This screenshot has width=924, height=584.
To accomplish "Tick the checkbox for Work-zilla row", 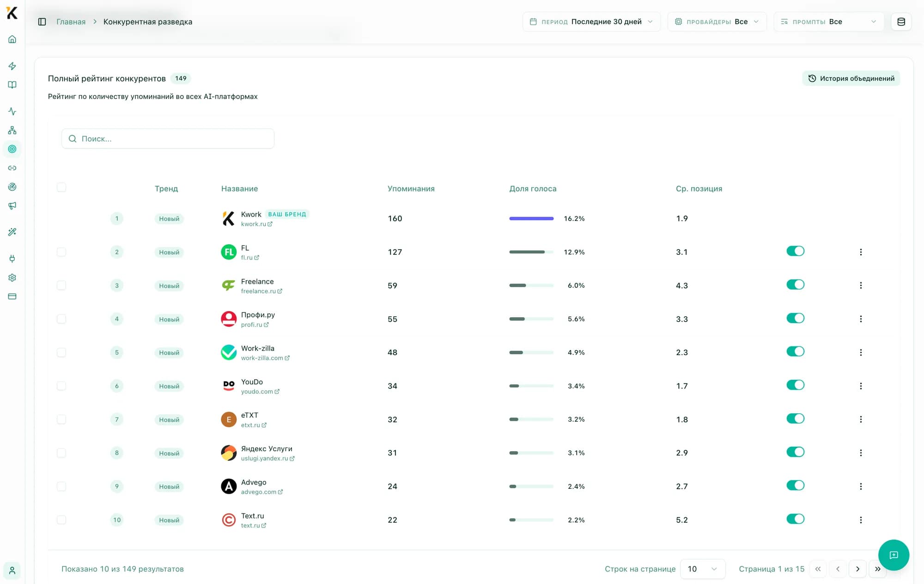I will click(61, 352).
